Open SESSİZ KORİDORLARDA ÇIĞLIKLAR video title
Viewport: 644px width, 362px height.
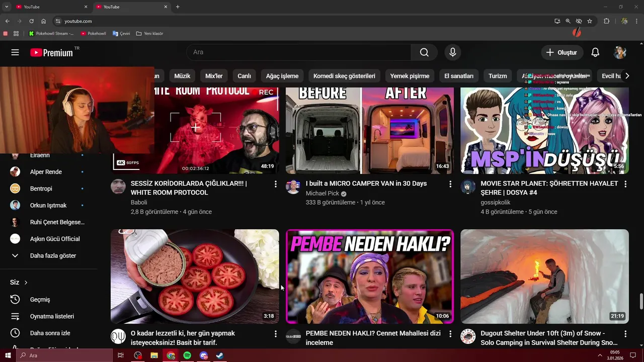(x=189, y=188)
